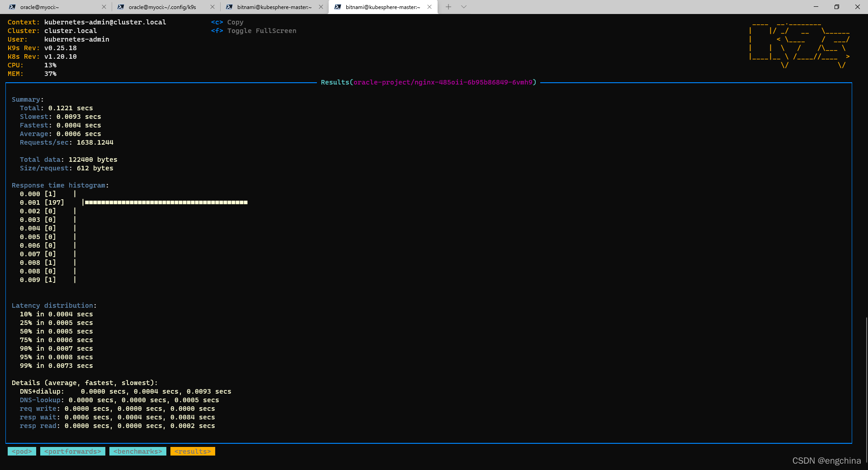868x470 pixels.
Task: Close the third bitnami@kubesphere-master tab
Action: tap(321, 7)
